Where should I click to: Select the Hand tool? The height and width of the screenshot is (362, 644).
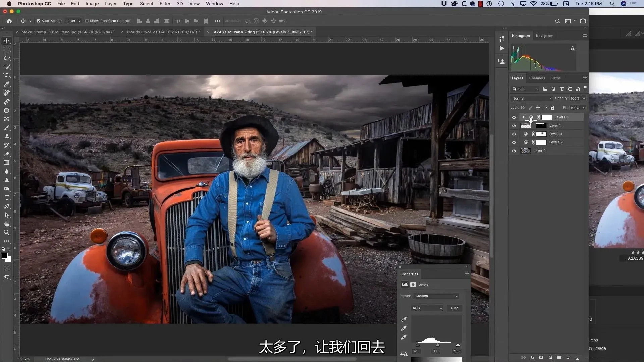7,224
